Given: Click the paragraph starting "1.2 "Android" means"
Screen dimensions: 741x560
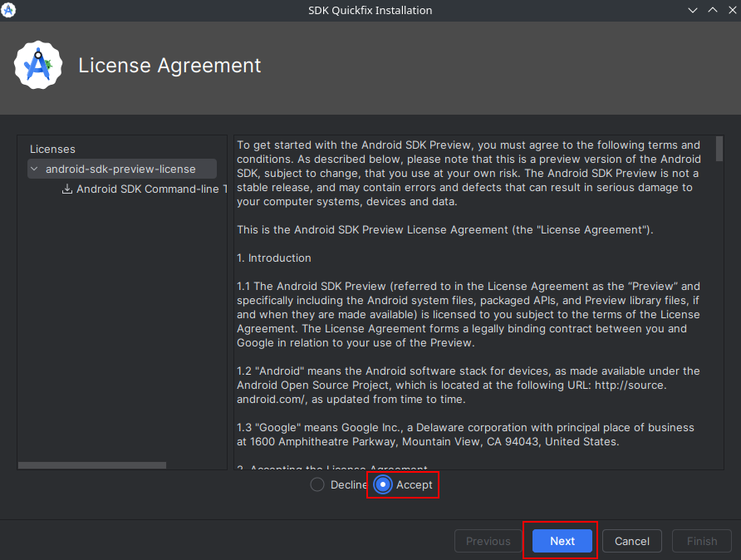Looking at the screenshot, I should coord(469,386).
